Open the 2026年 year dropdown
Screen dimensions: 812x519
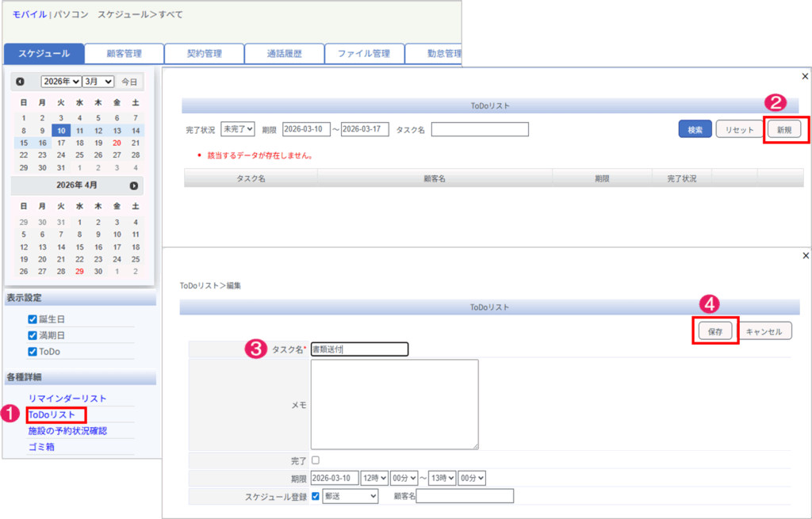(x=61, y=82)
